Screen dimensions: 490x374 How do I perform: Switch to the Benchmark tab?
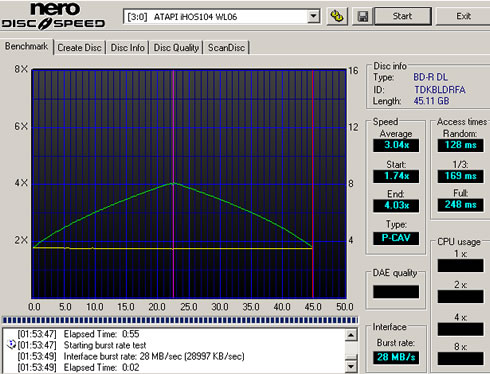click(26, 46)
